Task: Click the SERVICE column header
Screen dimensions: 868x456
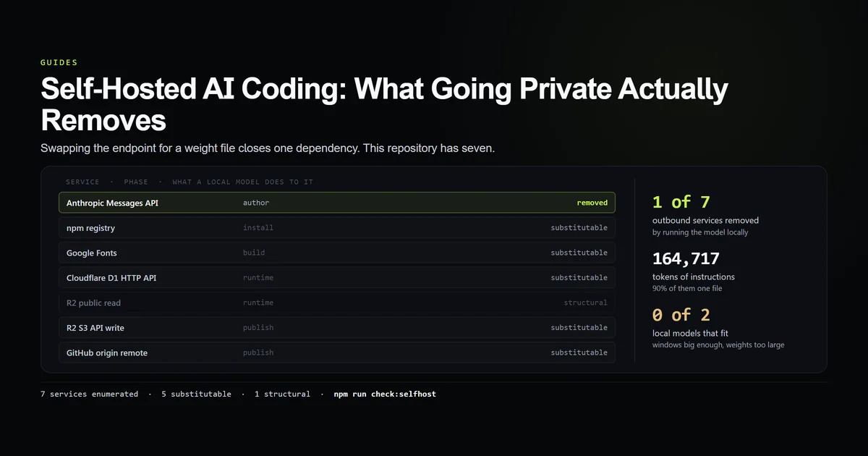Action: click(x=82, y=182)
